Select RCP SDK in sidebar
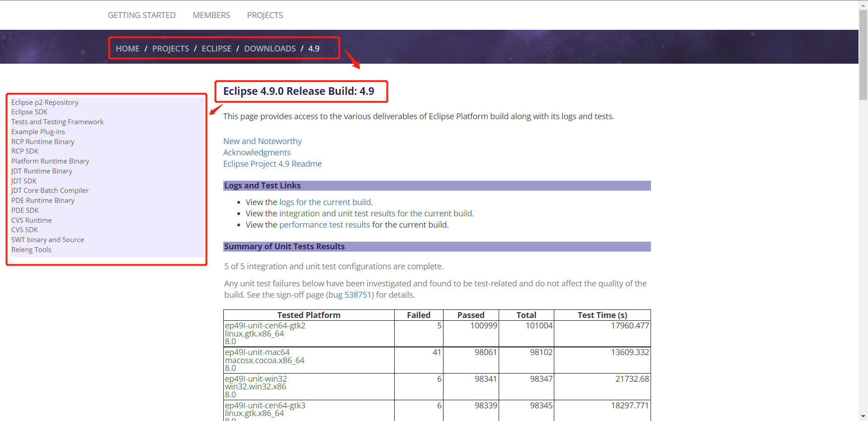 tap(25, 151)
